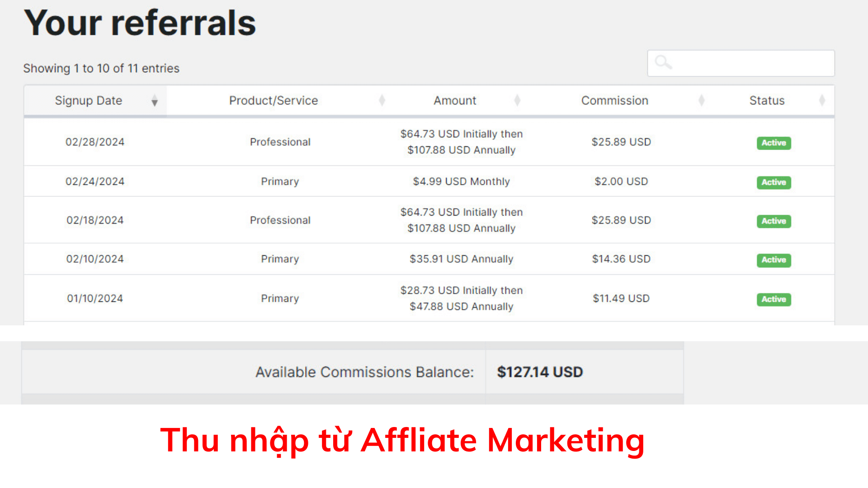
Task: Click the Commission column header text
Action: (x=614, y=100)
